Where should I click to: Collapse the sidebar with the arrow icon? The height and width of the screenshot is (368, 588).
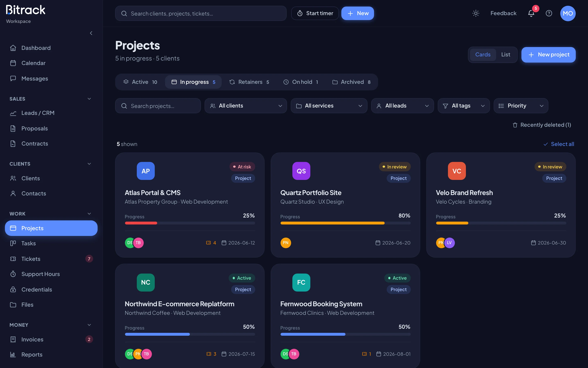click(x=91, y=33)
